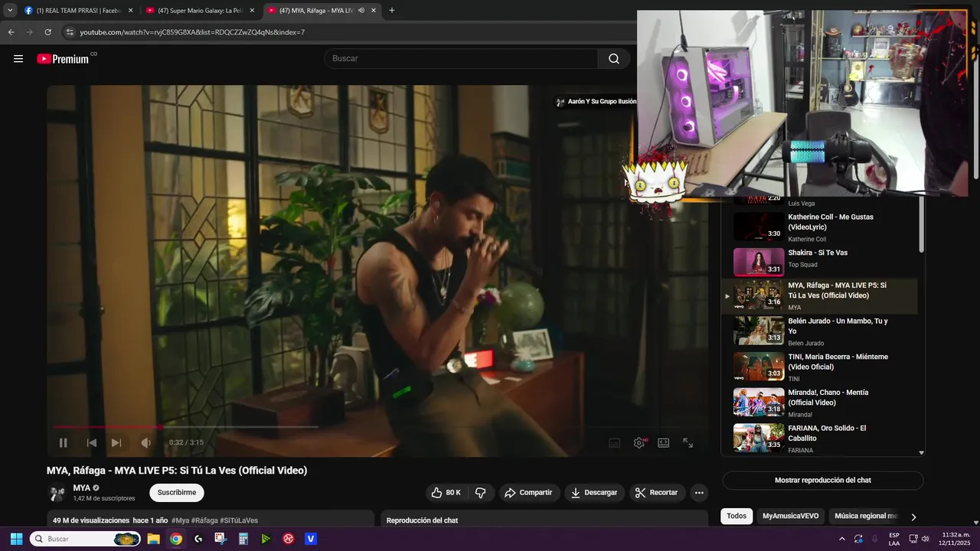Open the tab search dropdown arrow
Screen dimensions: 980x551
pyautogui.click(x=10, y=11)
